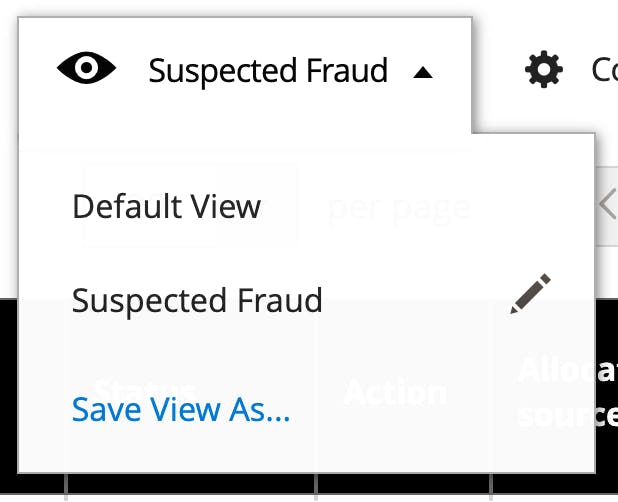Go to previous page using left chevron
Image resolution: width=618 pixels, height=502 pixels.
pos(607,204)
